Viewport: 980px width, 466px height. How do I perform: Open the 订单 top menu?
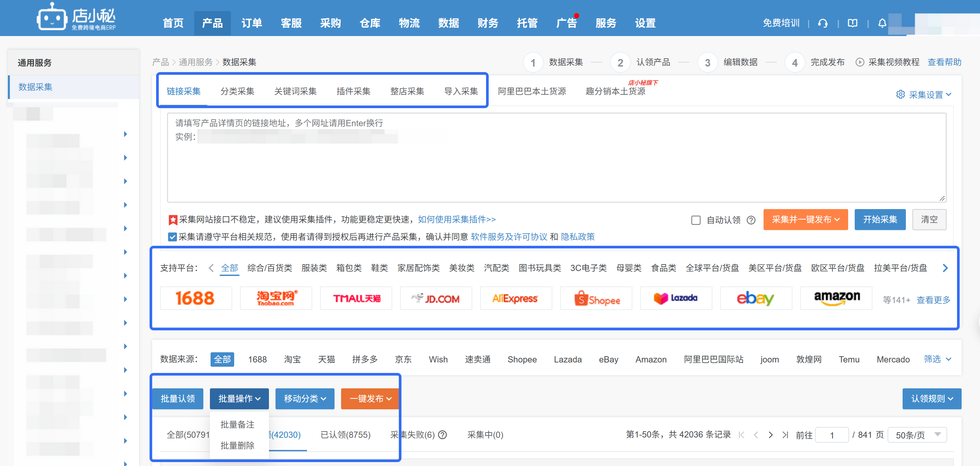point(252,23)
